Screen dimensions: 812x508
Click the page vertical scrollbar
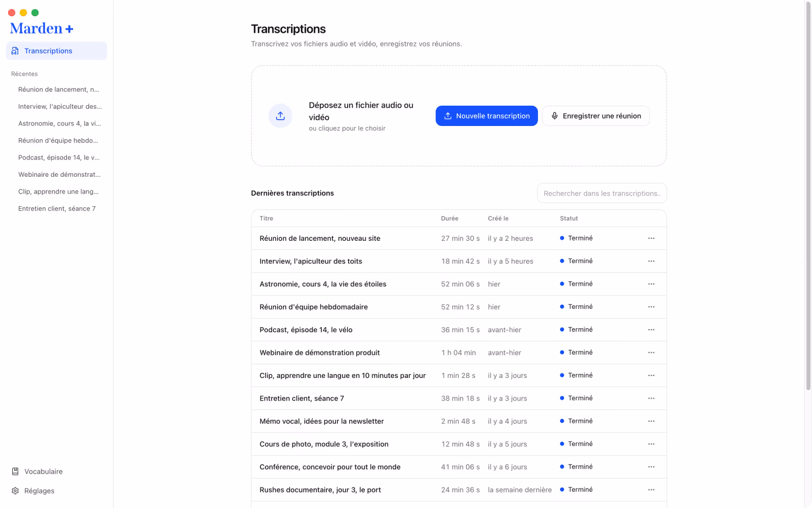point(808,196)
